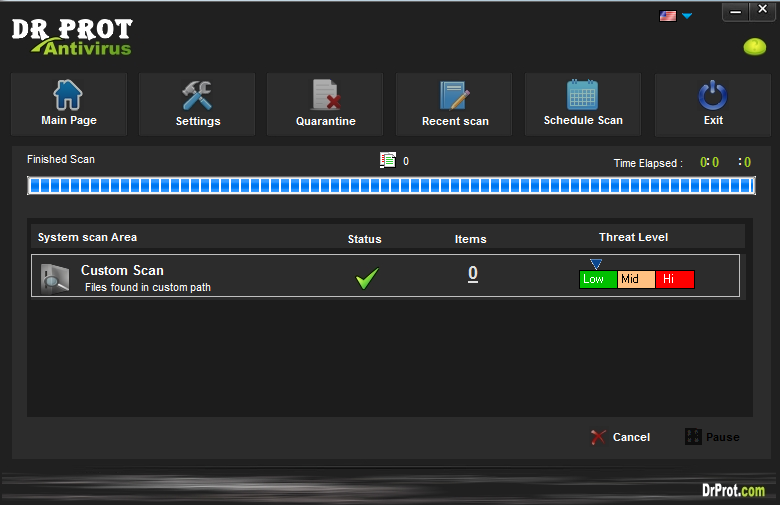Image resolution: width=780 pixels, height=505 pixels.
Task: Click the Finished Scan status text
Action: pos(61,159)
